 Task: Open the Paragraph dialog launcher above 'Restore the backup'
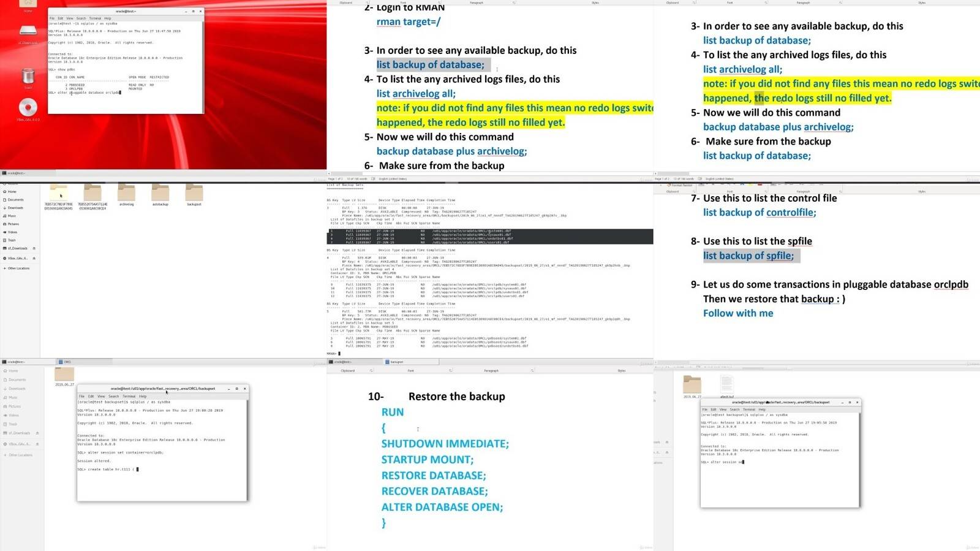coord(532,371)
